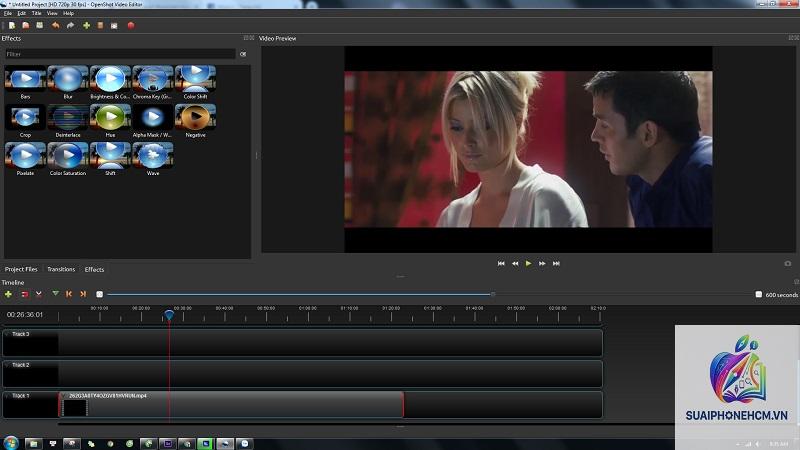Select the Bars effect
The height and width of the screenshot is (450, 800).
pos(25,83)
